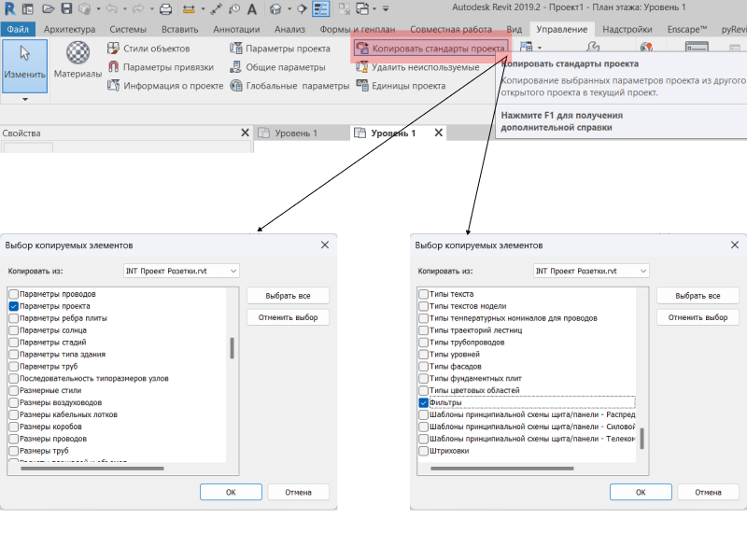The height and width of the screenshot is (560, 747).
Task: Open Project Units (Единицы проекта)
Action: tap(402, 86)
